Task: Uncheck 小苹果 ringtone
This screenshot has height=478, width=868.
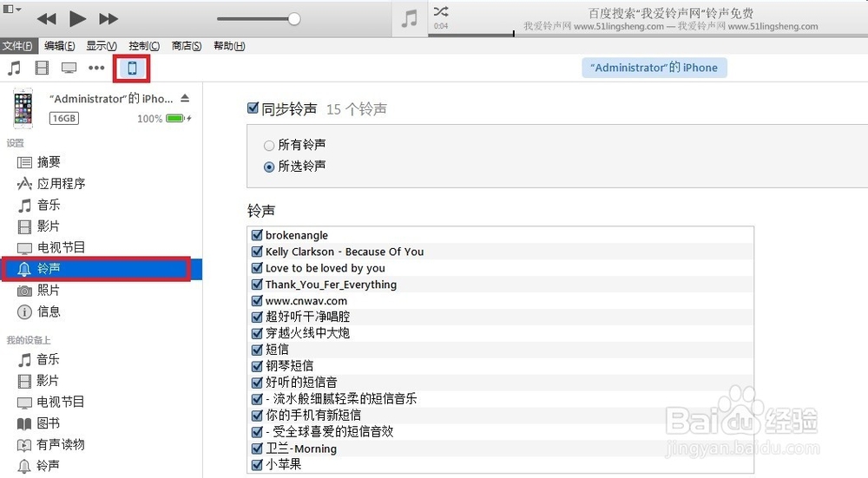Action: 257,464
